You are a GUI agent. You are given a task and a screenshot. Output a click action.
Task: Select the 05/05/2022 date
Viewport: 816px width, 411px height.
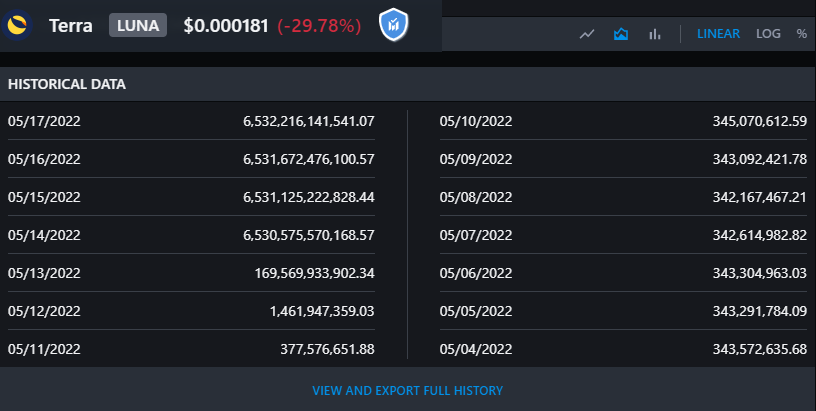[x=476, y=311]
